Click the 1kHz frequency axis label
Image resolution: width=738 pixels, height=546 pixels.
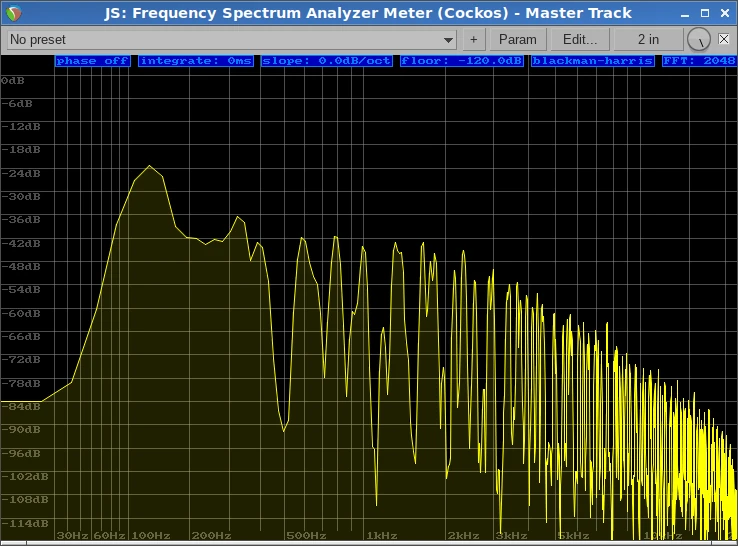(381, 536)
